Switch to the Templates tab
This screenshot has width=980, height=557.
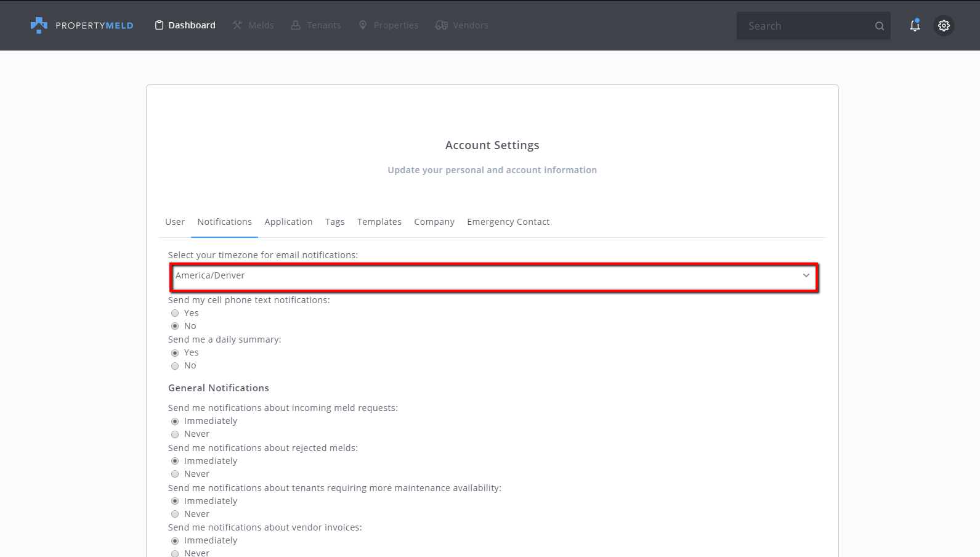tap(379, 222)
